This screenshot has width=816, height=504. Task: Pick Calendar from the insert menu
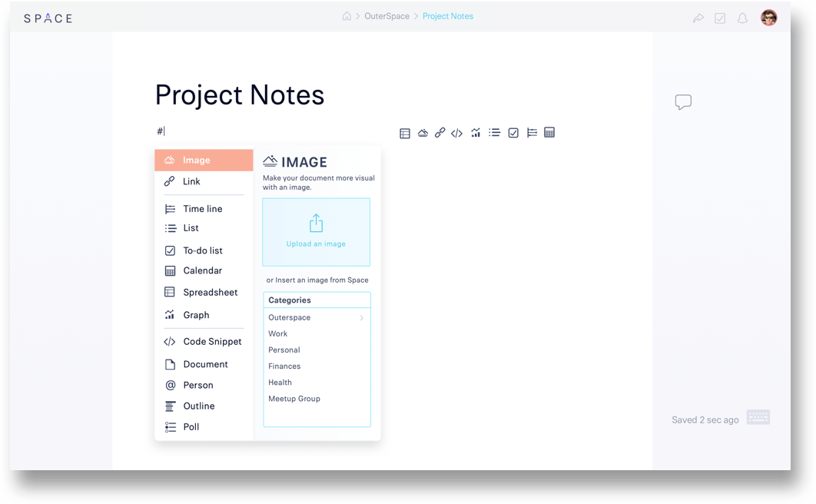(x=204, y=270)
